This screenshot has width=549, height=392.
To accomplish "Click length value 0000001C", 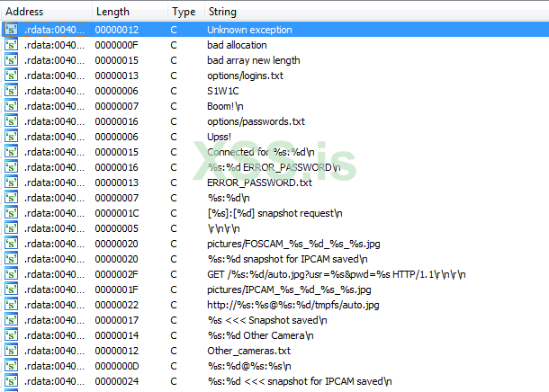I will (x=117, y=213).
